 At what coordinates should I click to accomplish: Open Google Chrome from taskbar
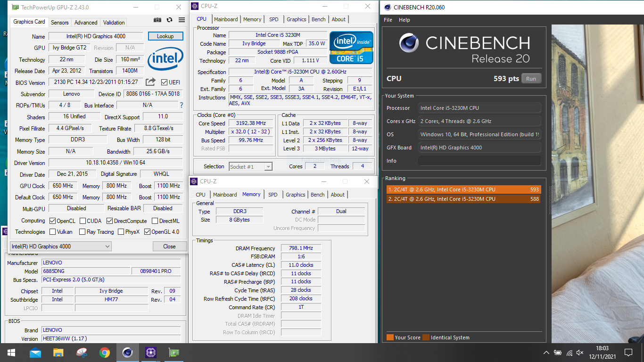[x=105, y=352]
